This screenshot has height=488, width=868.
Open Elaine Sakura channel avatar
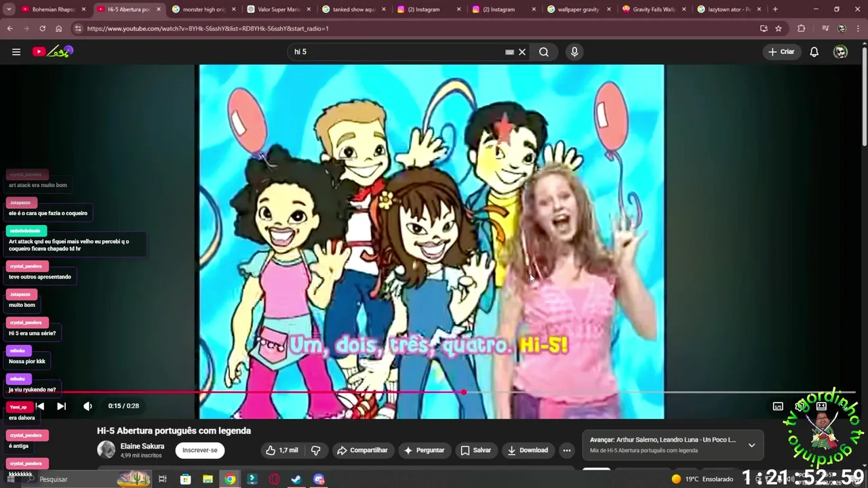[106, 449]
